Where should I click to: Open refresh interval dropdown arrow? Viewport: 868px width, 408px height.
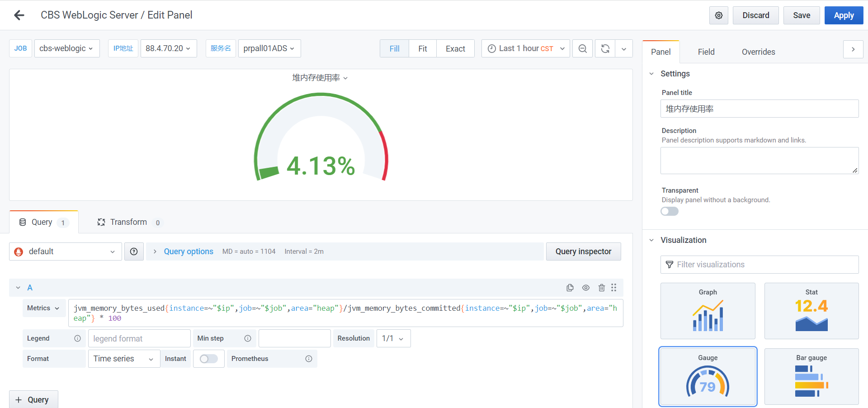point(624,48)
